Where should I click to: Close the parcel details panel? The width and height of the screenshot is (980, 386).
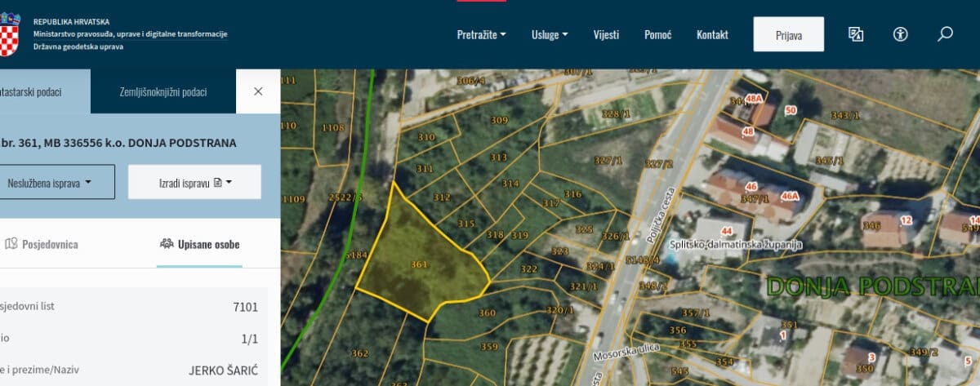(x=258, y=91)
